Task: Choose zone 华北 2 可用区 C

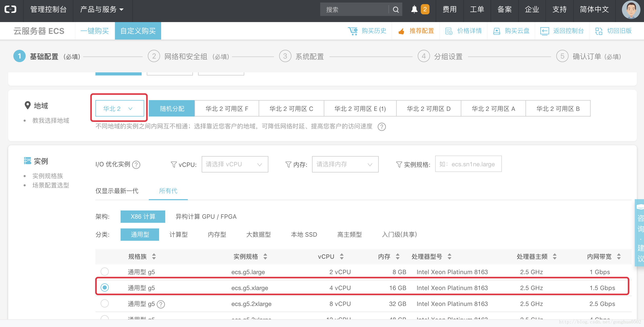Action: click(x=291, y=109)
